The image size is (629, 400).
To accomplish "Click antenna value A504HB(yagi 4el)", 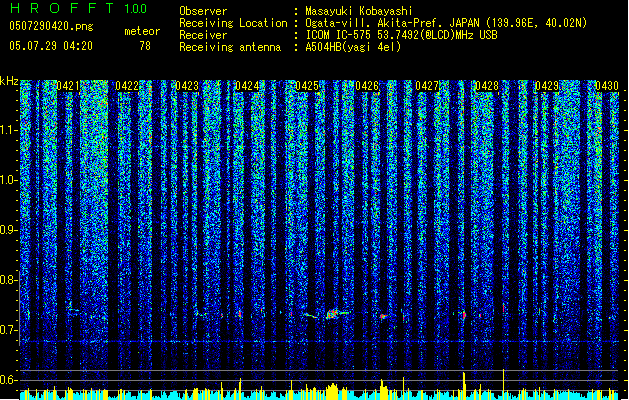I will [353, 47].
